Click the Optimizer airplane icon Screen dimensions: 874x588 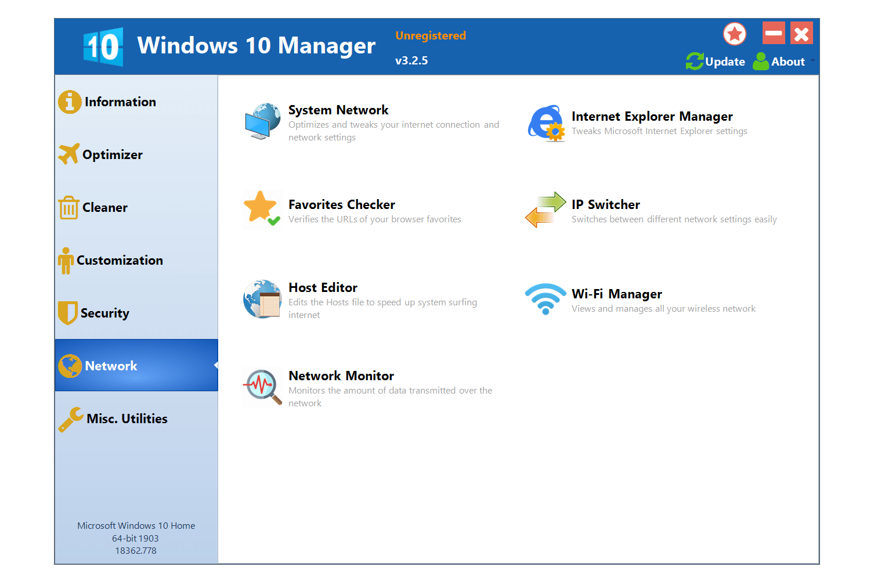point(69,154)
